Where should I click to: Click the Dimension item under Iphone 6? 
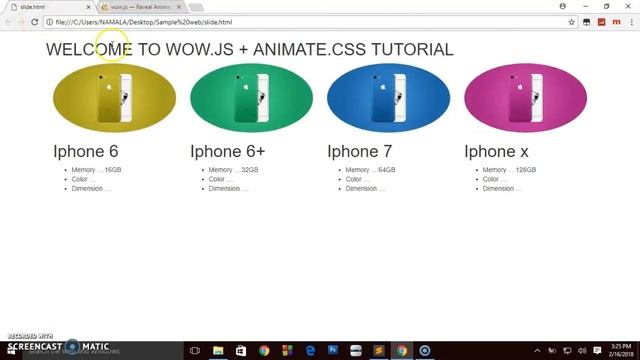point(91,189)
